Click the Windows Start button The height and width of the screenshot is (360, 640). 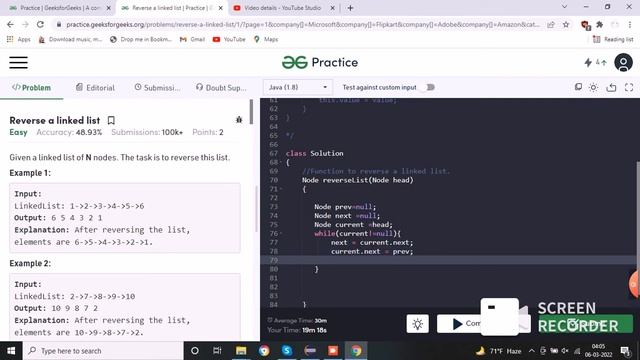[x=11, y=351]
